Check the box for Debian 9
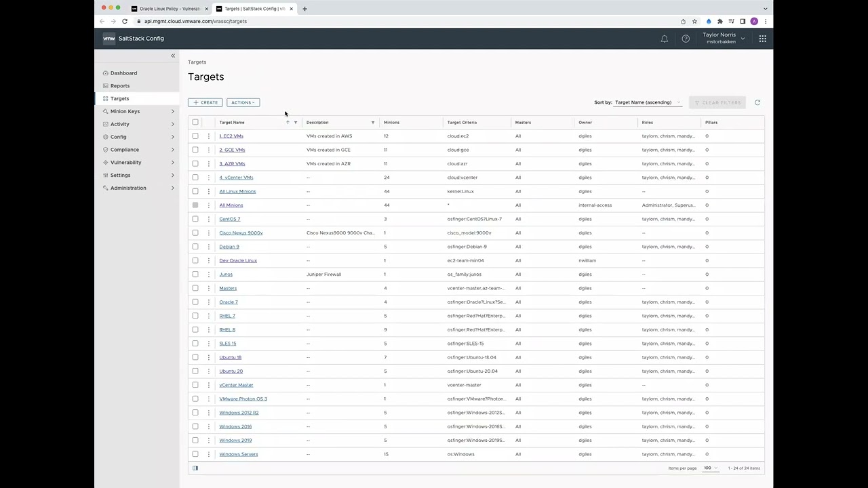The image size is (868, 488). point(195,247)
